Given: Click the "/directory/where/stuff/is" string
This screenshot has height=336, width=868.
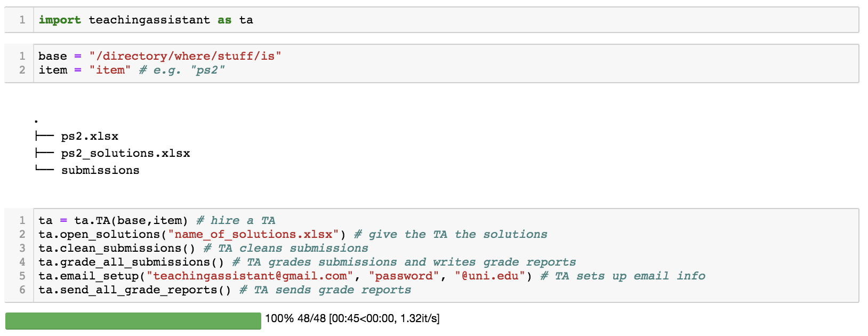Looking at the screenshot, I should (185, 56).
